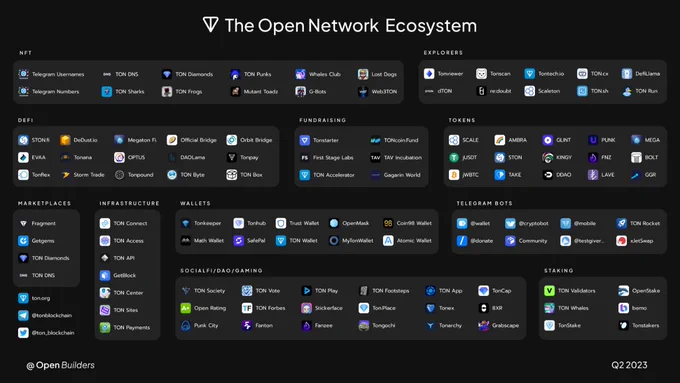This screenshot has height=383, width=680.
Task: Click the 'First Stage Labs' label
Action: coord(333,158)
